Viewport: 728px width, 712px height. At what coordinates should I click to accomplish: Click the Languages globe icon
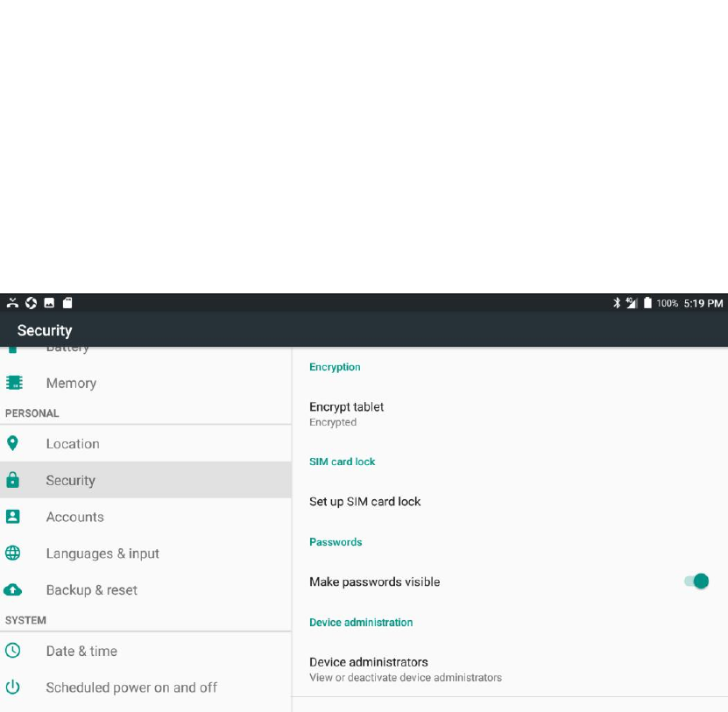click(13, 553)
